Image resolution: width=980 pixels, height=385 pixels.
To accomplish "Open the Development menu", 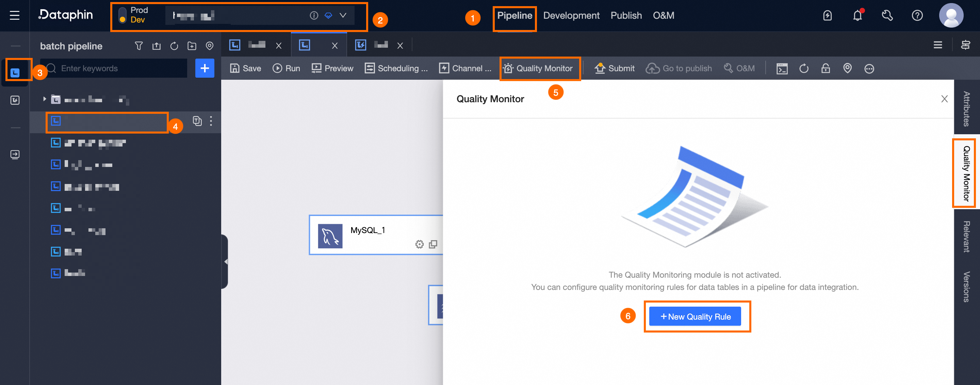I will click(571, 16).
